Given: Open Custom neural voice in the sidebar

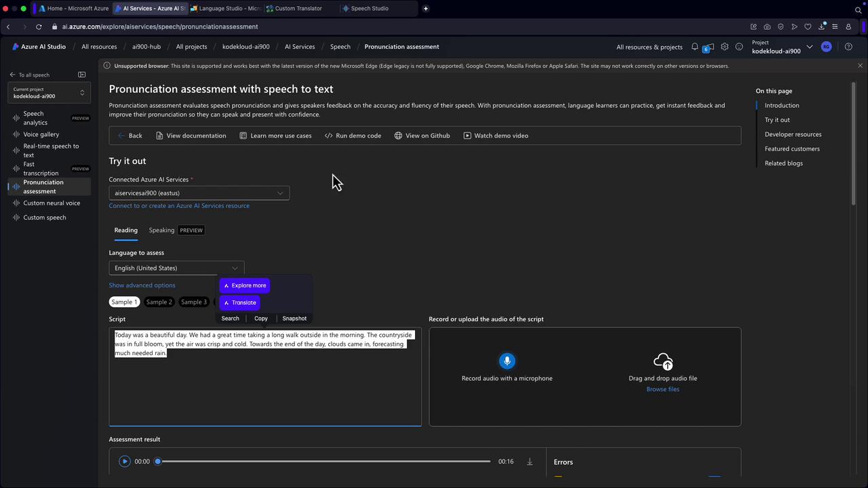Looking at the screenshot, I should coord(49,203).
